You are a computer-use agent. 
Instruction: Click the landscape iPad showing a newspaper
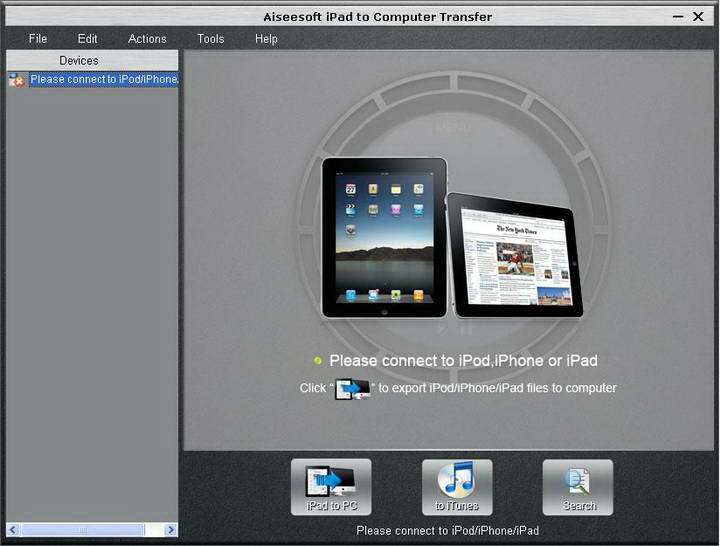(x=515, y=256)
